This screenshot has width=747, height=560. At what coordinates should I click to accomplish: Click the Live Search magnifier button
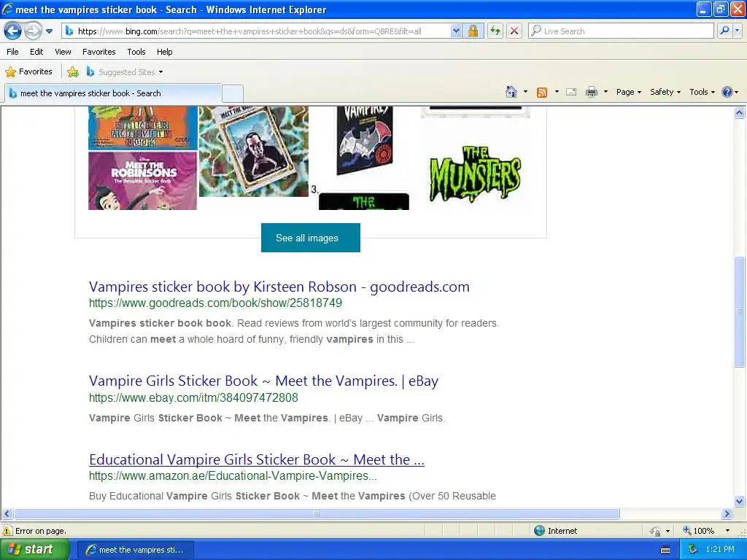coord(724,31)
